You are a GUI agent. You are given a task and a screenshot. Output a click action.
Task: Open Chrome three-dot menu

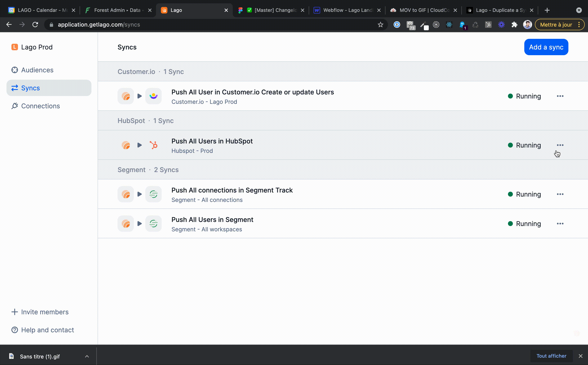click(x=579, y=25)
